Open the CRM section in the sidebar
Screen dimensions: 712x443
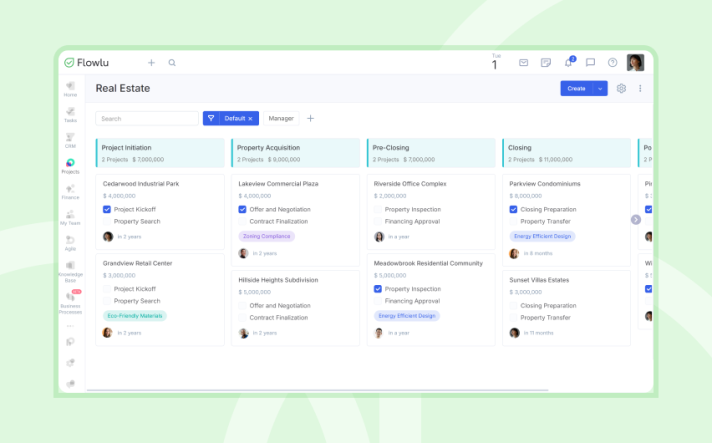[x=70, y=138]
